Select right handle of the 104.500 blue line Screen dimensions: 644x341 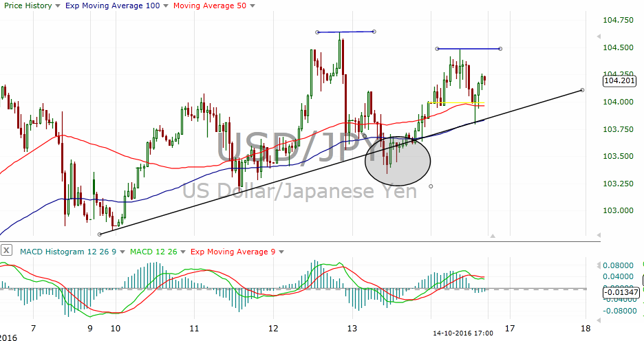pos(500,49)
